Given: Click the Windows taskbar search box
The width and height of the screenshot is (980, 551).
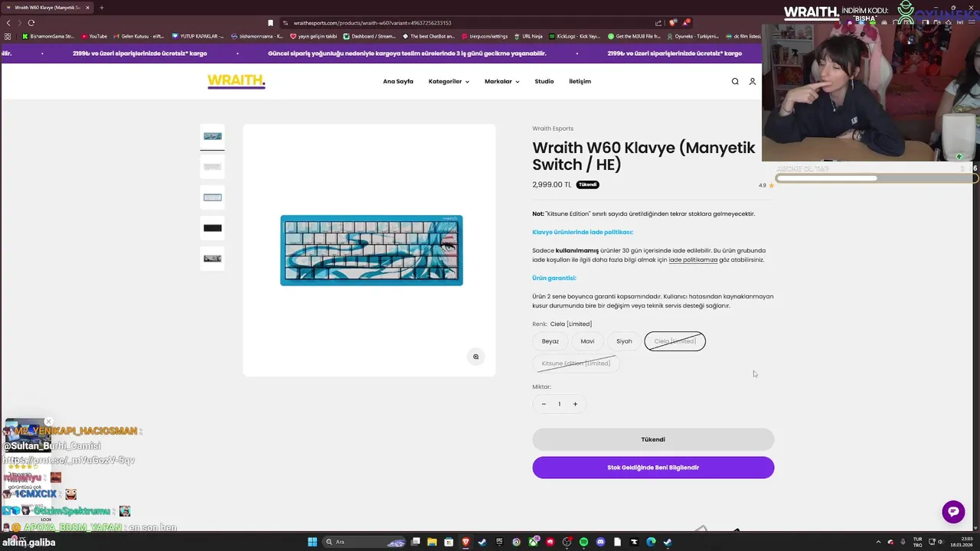Looking at the screenshot, I should [x=364, y=542].
